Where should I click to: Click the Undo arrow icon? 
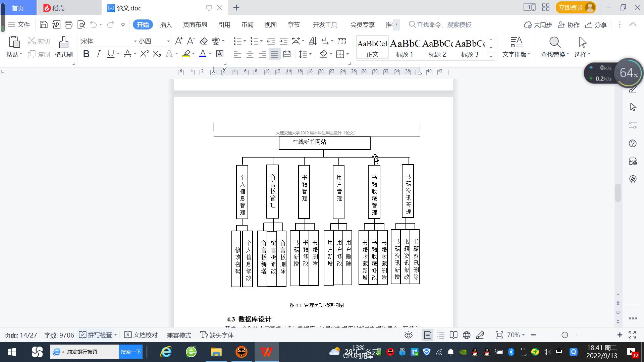pos(94,24)
